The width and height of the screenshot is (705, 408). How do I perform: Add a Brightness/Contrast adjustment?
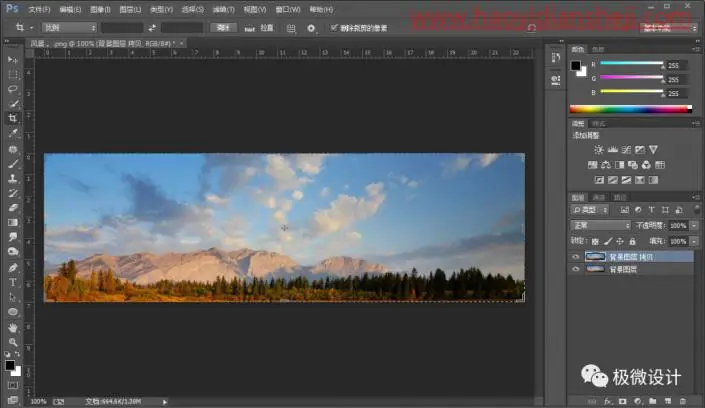(598, 150)
